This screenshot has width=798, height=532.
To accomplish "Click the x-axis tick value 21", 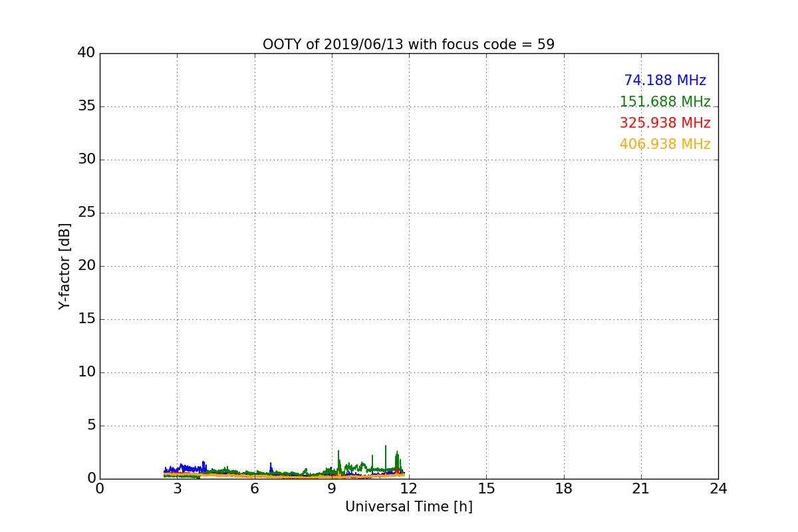I will (641, 489).
